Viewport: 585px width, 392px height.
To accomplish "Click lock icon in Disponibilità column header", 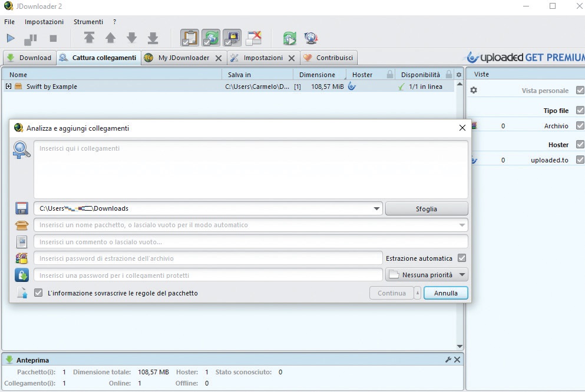I will (449, 74).
